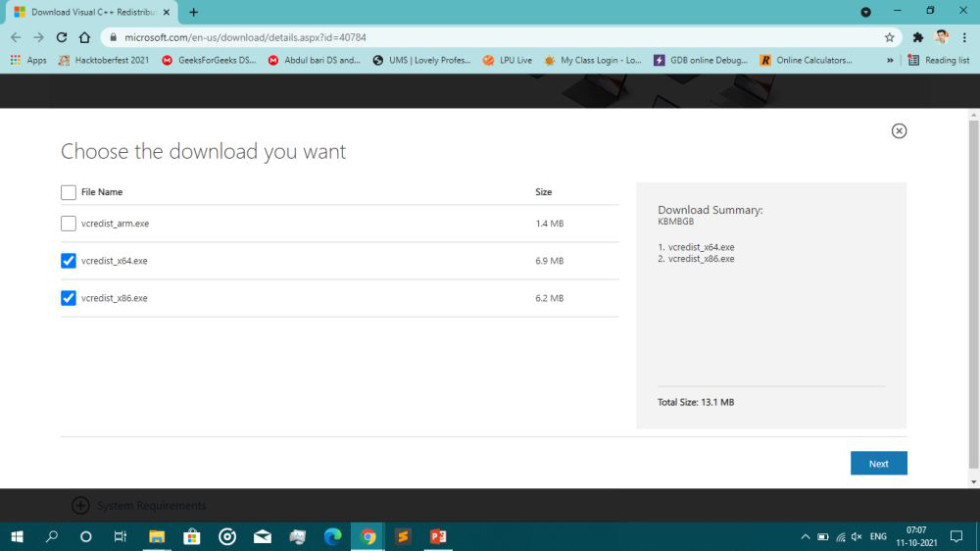Go forward to next page

(x=39, y=37)
